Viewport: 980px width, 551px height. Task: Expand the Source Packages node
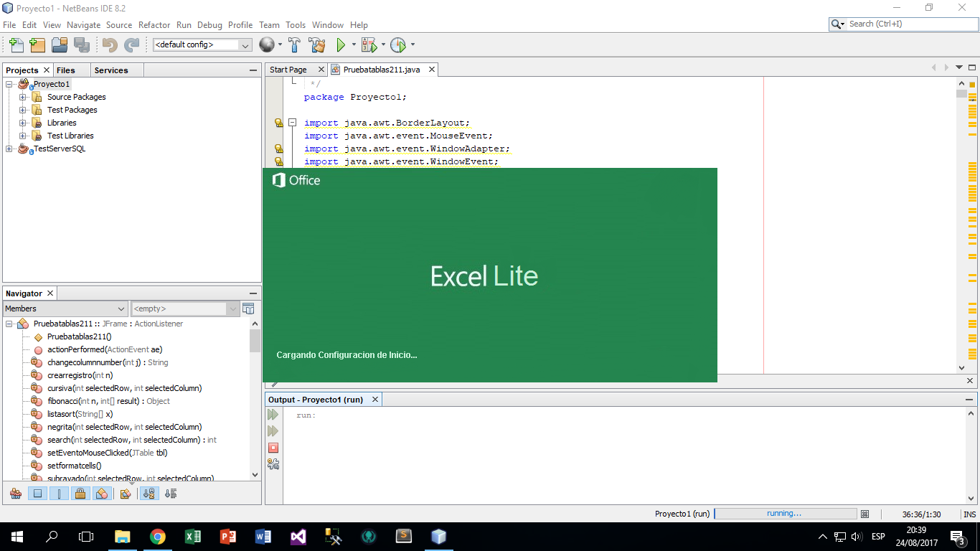tap(23, 97)
